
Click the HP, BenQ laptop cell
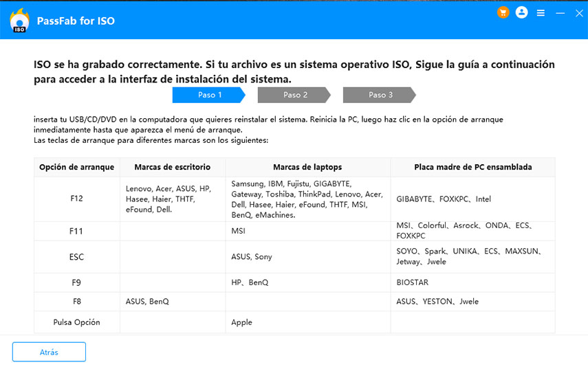click(x=308, y=283)
